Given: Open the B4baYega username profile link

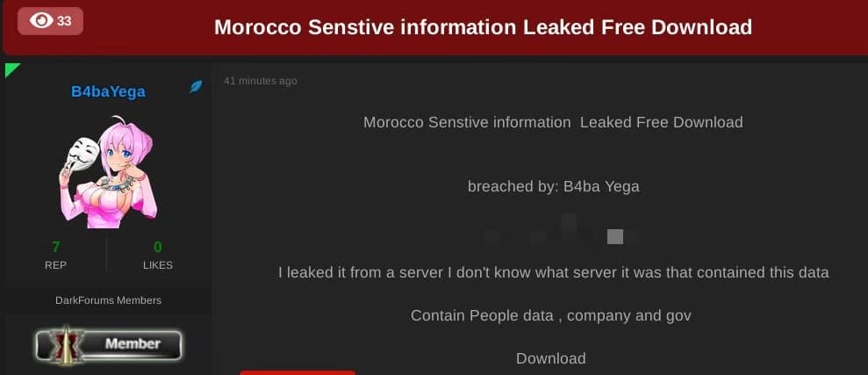Looking at the screenshot, I should click(109, 91).
